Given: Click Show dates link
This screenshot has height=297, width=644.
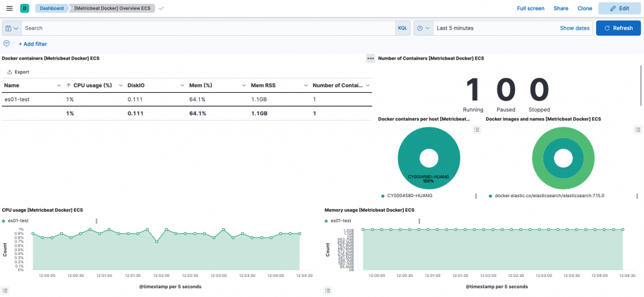Looking at the screenshot, I should 575,28.
